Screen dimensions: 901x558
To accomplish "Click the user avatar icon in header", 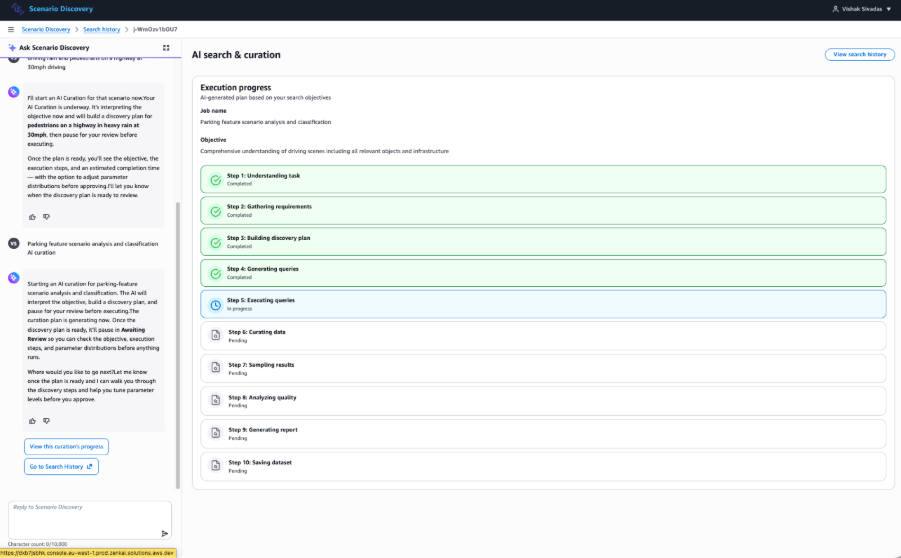I will tap(835, 9).
